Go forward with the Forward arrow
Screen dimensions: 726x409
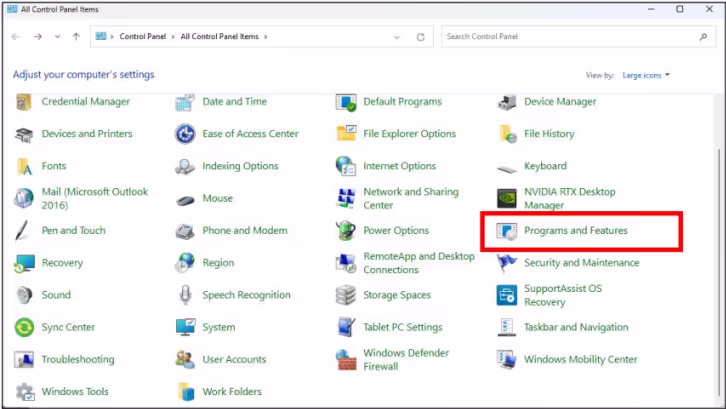tap(38, 37)
